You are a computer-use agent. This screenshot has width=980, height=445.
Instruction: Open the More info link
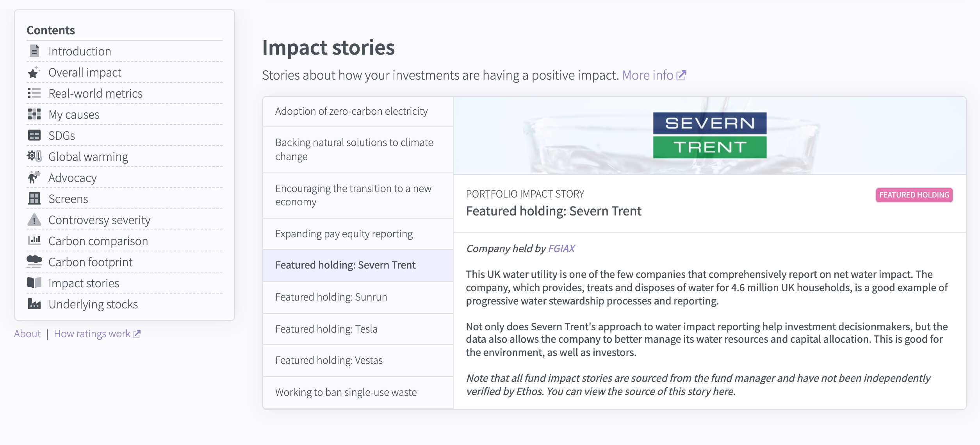click(653, 75)
